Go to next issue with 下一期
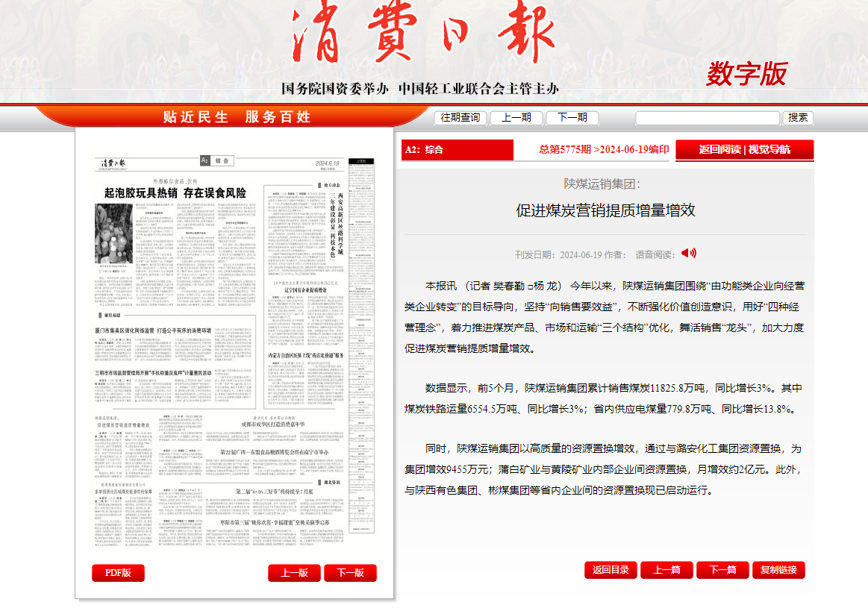The image size is (868, 614). pos(572,118)
